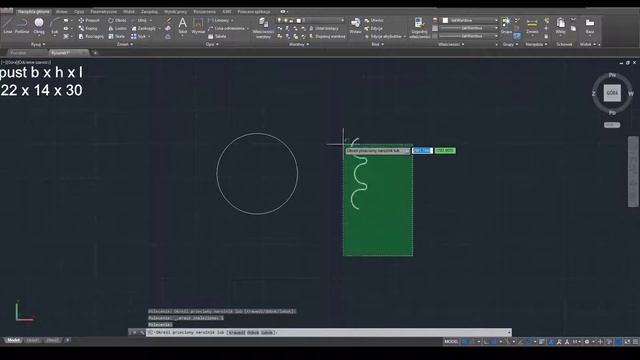Click the Liniowy dimension tool
The width and height of the screenshot is (640, 360).
[219, 20]
